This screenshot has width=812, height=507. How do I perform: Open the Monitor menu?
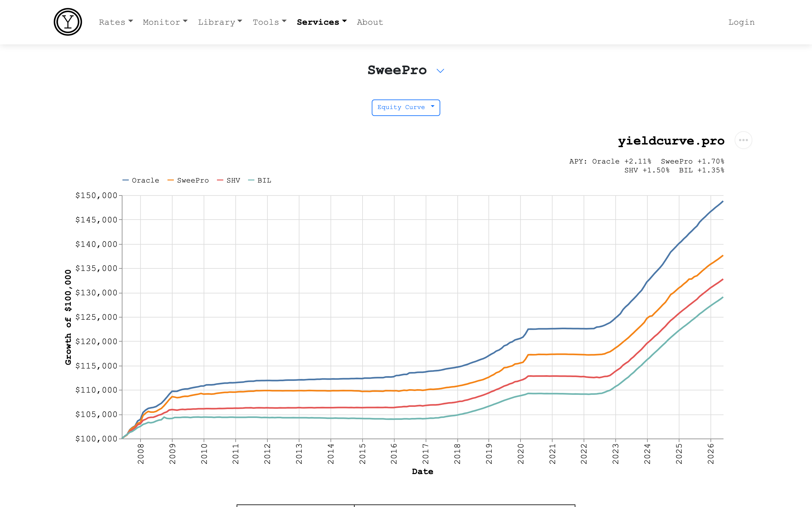[165, 22]
